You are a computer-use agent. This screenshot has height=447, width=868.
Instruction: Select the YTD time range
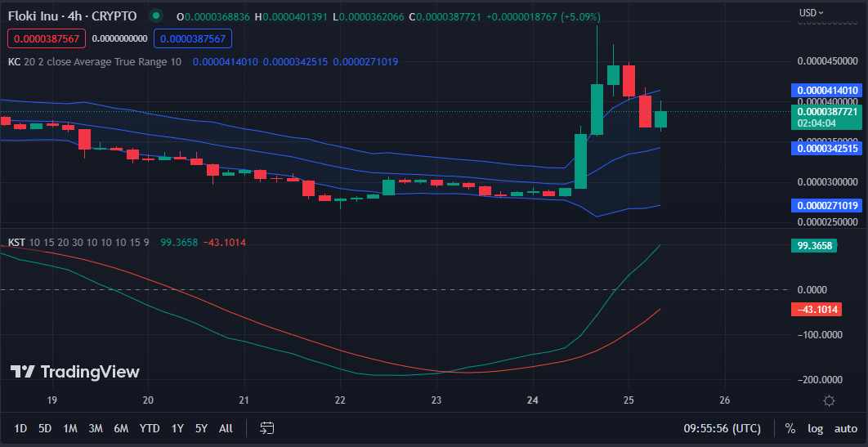coord(150,428)
